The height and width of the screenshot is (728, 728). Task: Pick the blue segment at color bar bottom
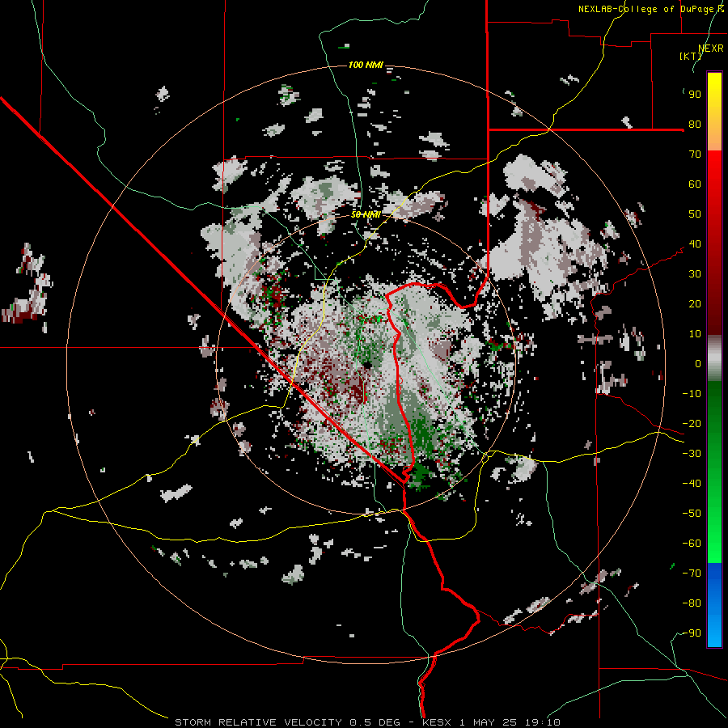pos(714,605)
